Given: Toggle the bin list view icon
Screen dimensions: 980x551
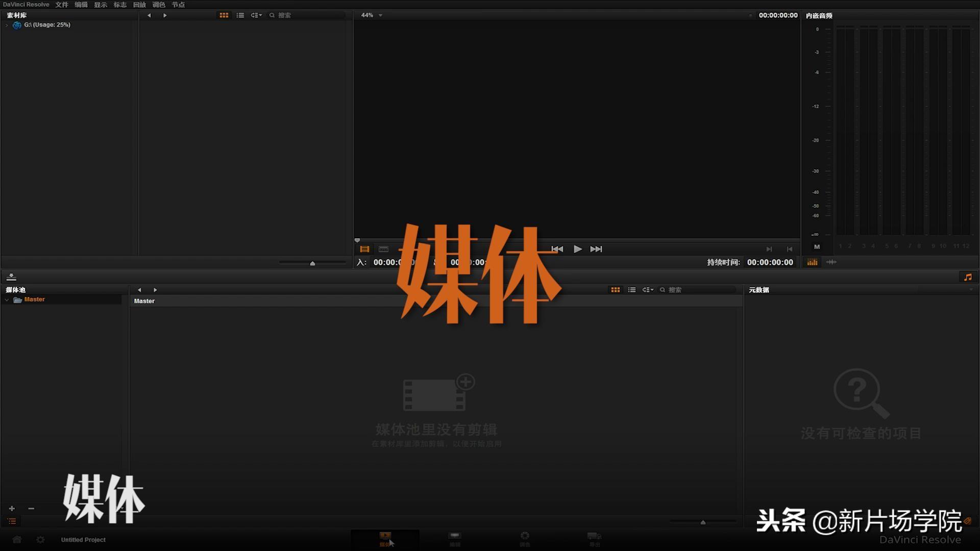Looking at the screenshot, I should [12, 521].
